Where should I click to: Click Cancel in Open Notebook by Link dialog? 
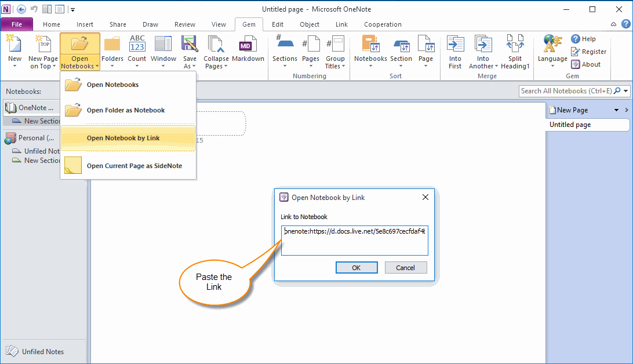pos(405,268)
